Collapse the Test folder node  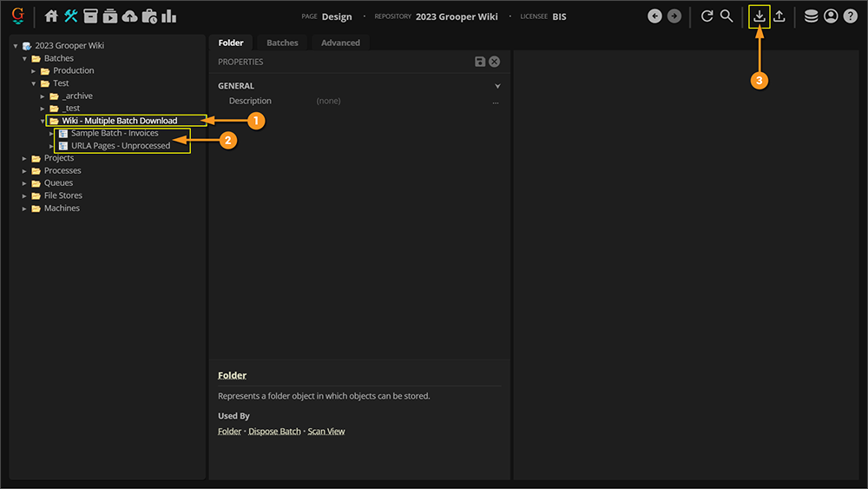pos(33,83)
